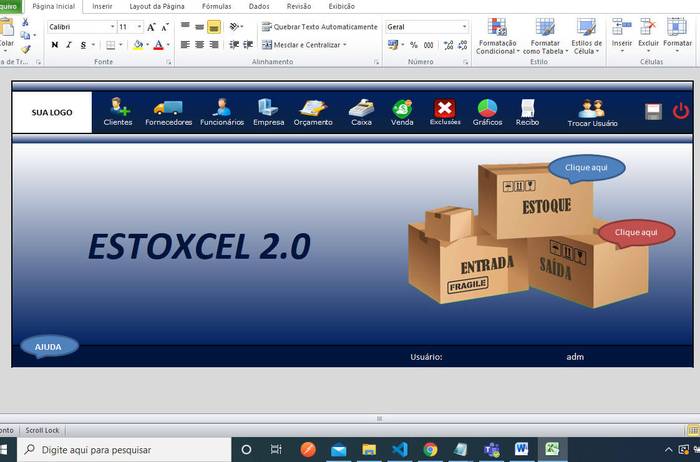Increase decimal places
The width and height of the screenshot is (700, 462).
tap(448, 45)
